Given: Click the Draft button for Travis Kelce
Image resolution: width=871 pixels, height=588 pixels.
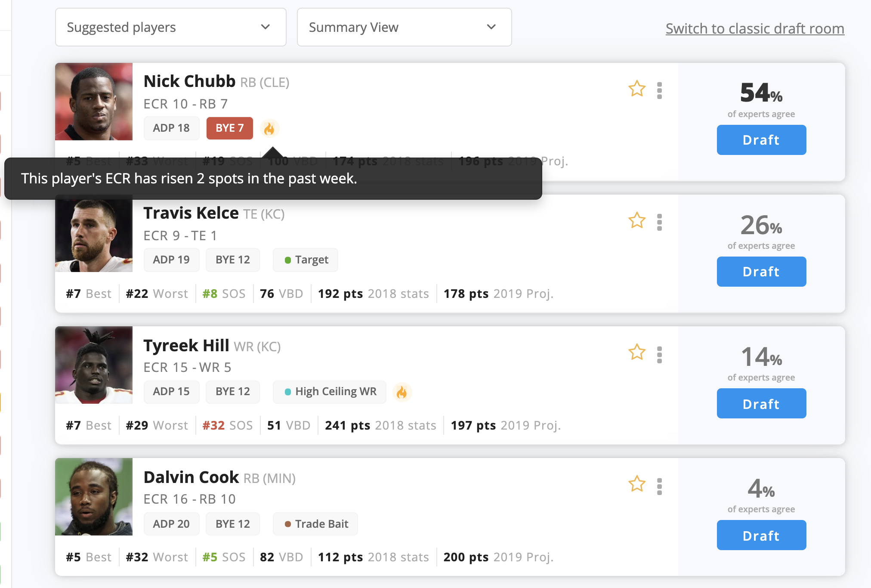Looking at the screenshot, I should pos(760,270).
